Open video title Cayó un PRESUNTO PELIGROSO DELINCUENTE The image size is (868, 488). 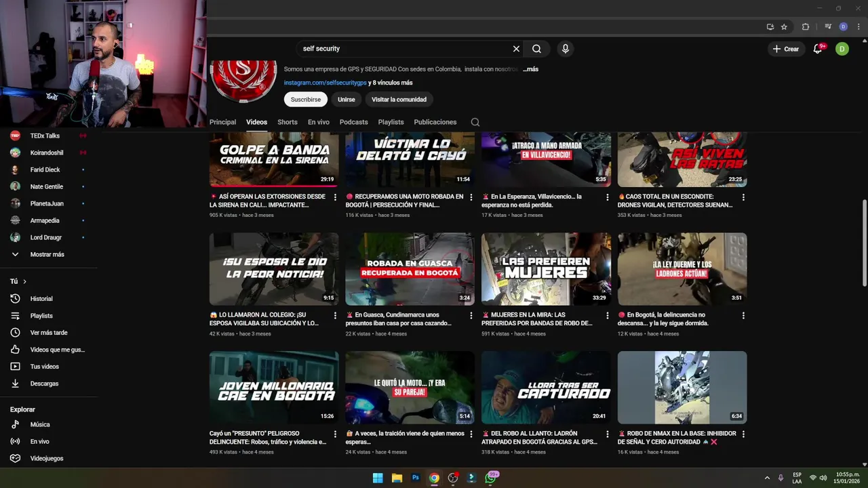[x=268, y=438]
